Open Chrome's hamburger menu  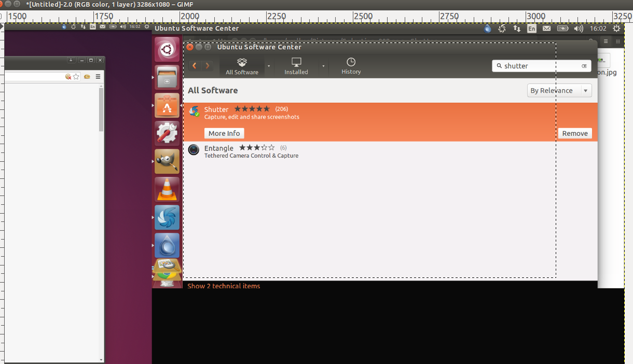(98, 76)
